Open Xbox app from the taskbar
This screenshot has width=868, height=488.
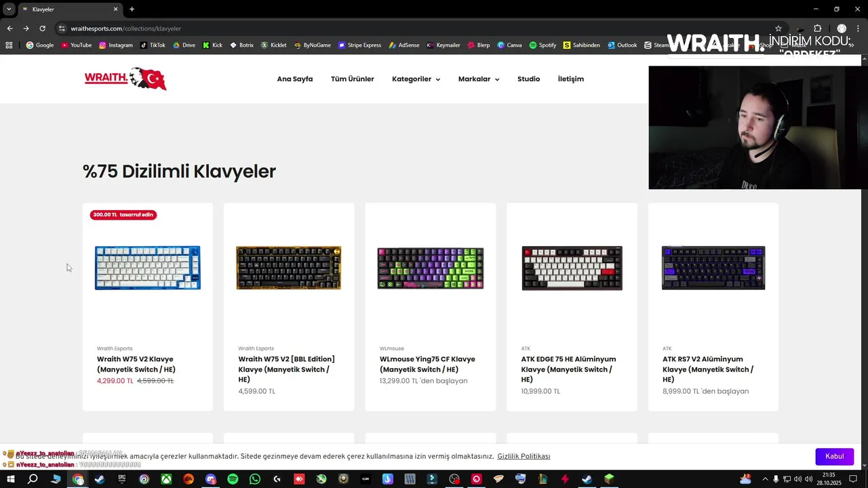166,479
